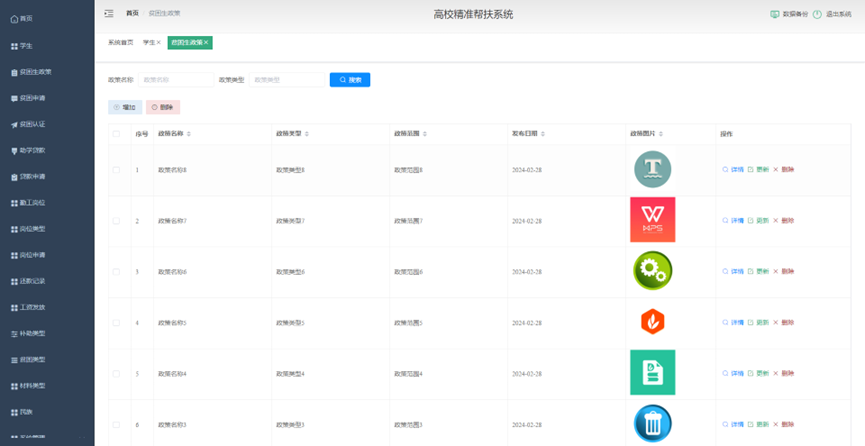Viewport: 865px width, 446px height.
Task: Check the row checkbox for 政策名称5
Action: [116, 323]
